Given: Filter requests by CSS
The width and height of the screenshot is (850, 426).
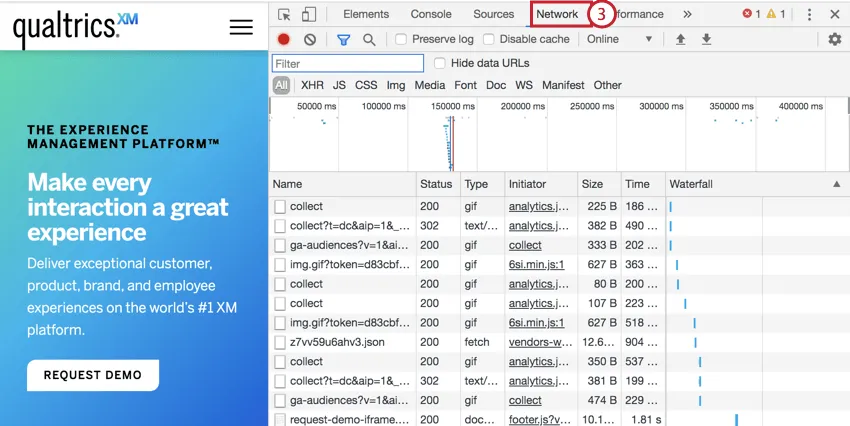Looking at the screenshot, I should tap(366, 85).
